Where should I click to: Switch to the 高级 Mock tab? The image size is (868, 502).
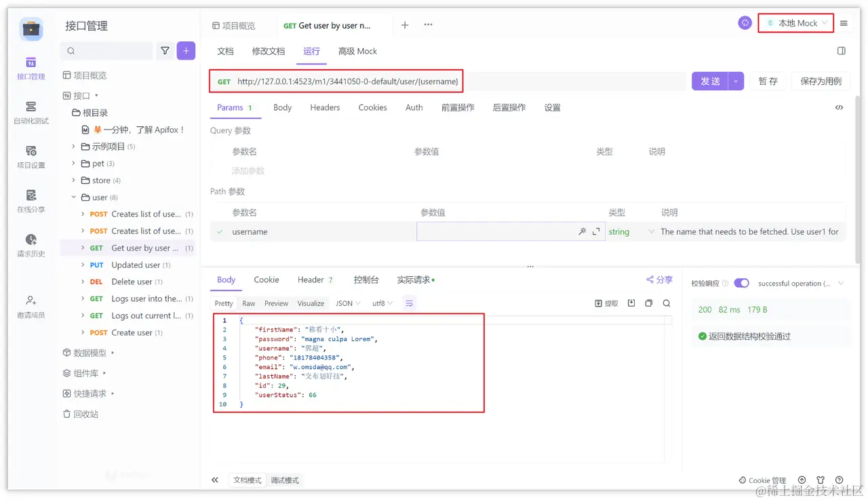pyautogui.click(x=357, y=51)
